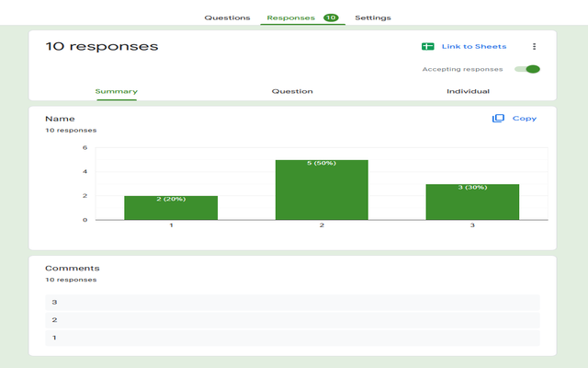This screenshot has width=588, height=368.
Task: Toggle the Accepting responses switch
Action: coord(526,69)
